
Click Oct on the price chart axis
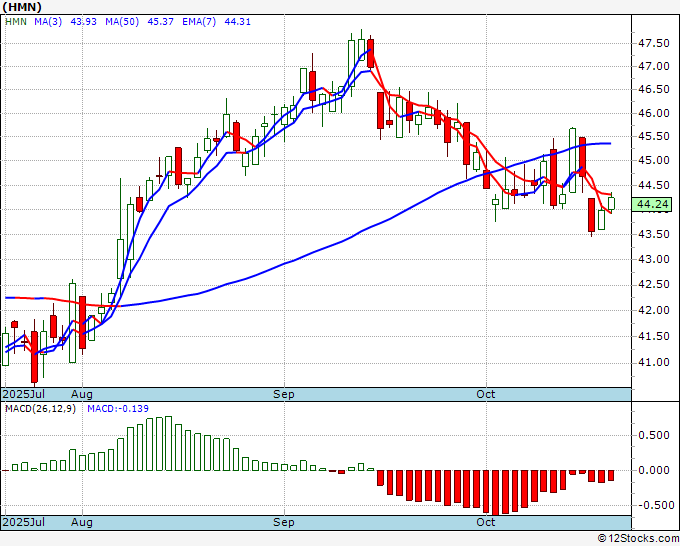486,394
